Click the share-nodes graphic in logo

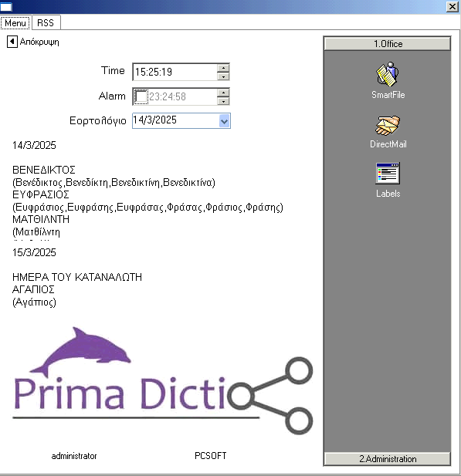270,396
